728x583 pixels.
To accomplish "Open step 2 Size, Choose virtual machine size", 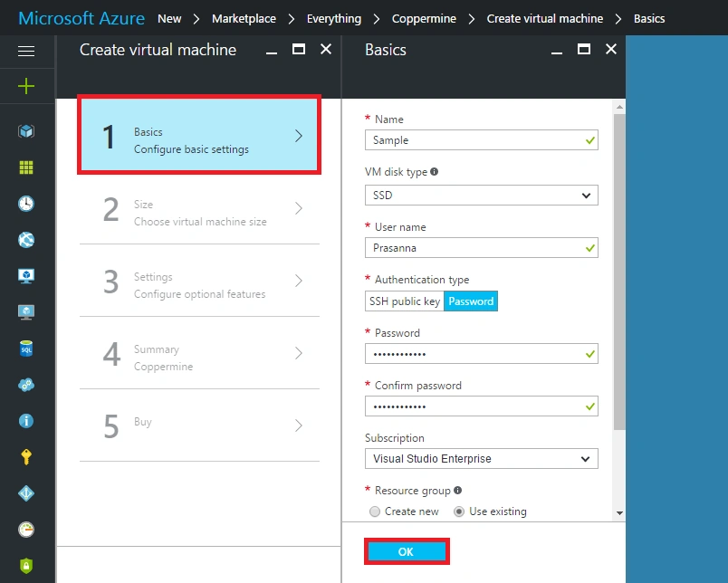I will 199,208.
